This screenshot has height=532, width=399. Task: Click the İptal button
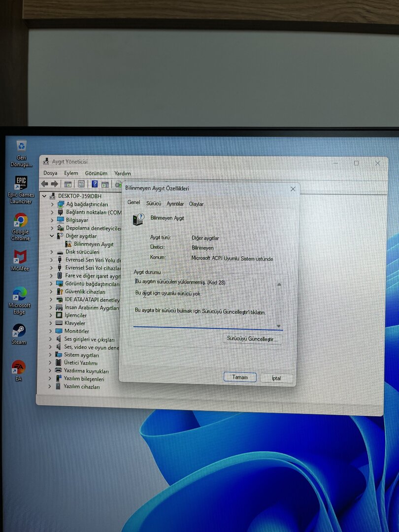coord(276,378)
